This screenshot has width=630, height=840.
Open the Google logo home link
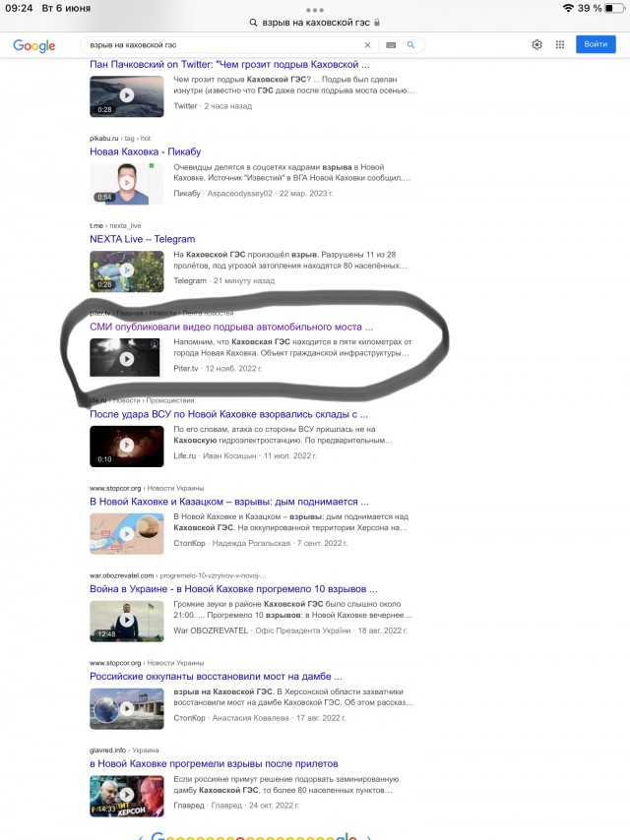coord(34,45)
